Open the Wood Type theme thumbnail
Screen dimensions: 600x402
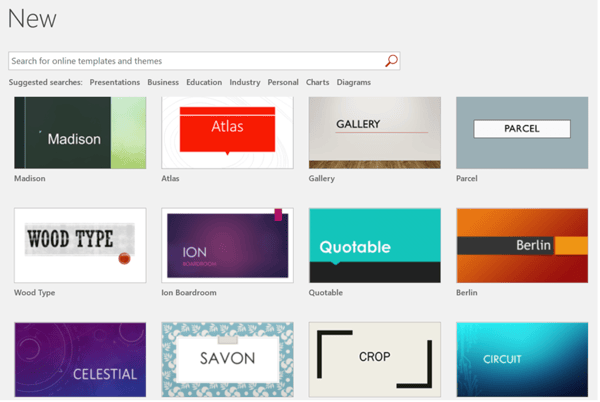coord(80,245)
